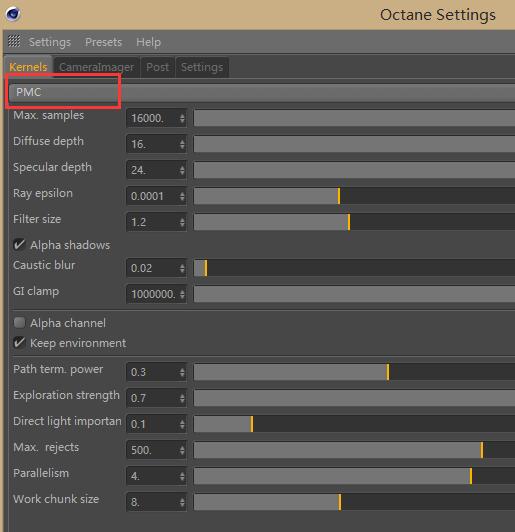
Task: Open the Help menu
Action: pos(148,42)
